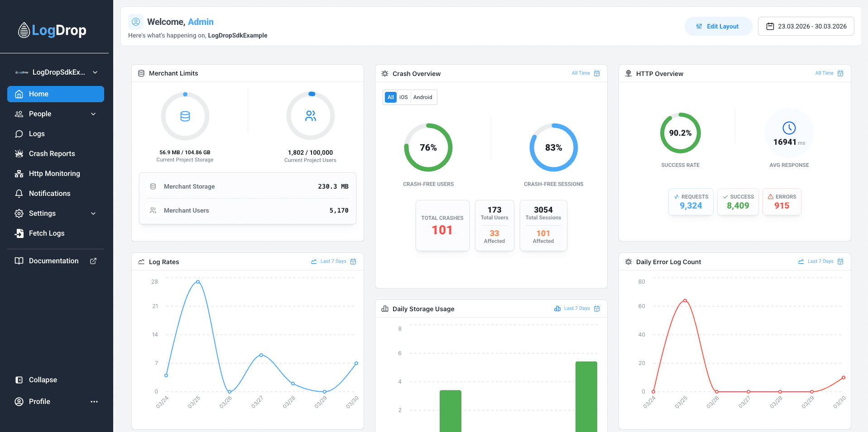Click the Merchant Storage row
The width and height of the screenshot is (868, 432).
click(248, 186)
